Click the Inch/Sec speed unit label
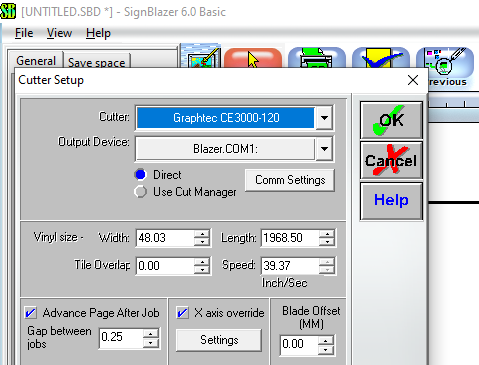Image resolution: width=479 pixels, height=365 pixels. [284, 283]
